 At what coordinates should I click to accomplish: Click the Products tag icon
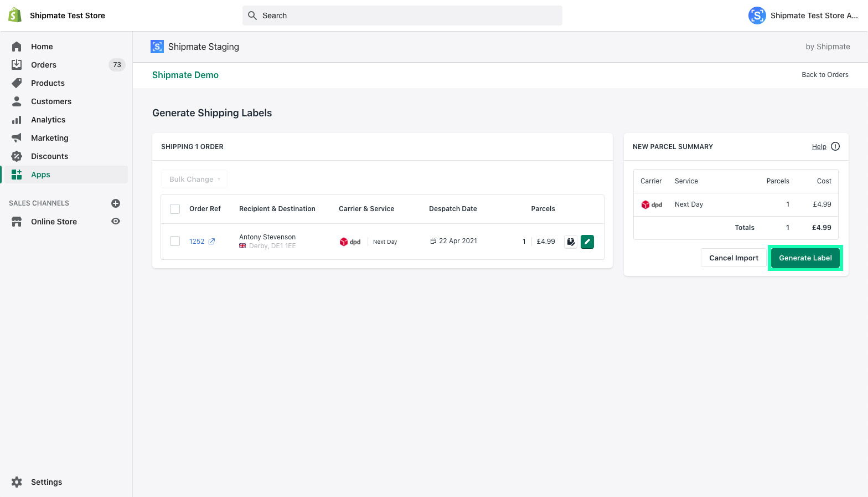(x=17, y=83)
